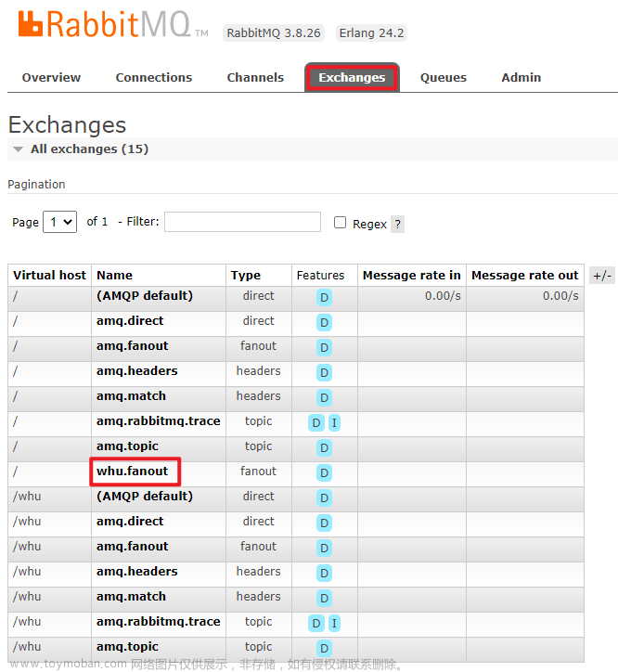The width and height of the screenshot is (618, 672).
Task: Sort by Name column header
Action: tap(114, 275)
